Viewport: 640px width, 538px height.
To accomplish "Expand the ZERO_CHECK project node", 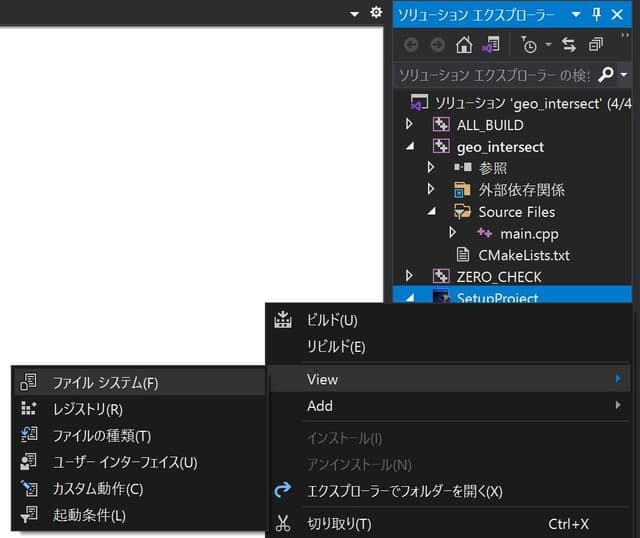I will pos(409,276).
